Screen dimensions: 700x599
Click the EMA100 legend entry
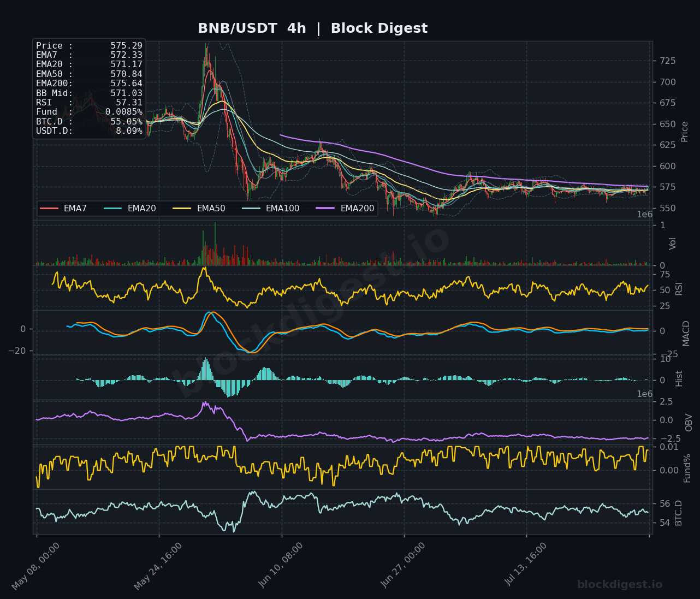pos(271,209)
